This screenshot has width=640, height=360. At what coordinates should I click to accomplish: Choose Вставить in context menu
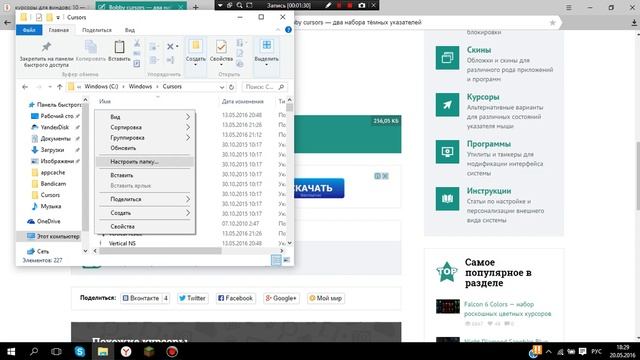coord(145,175)
